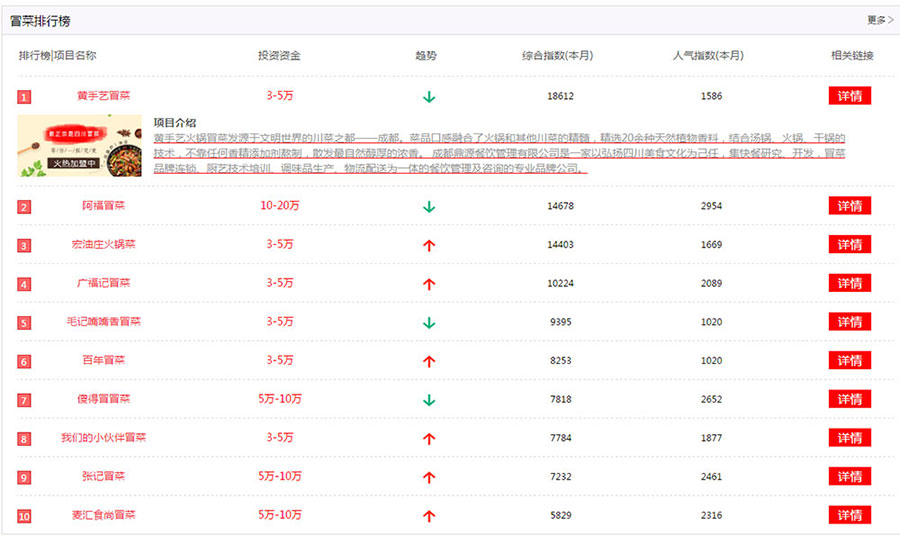Click the up trend arrow for 宏油庄火锅菜

pos(429,245)
